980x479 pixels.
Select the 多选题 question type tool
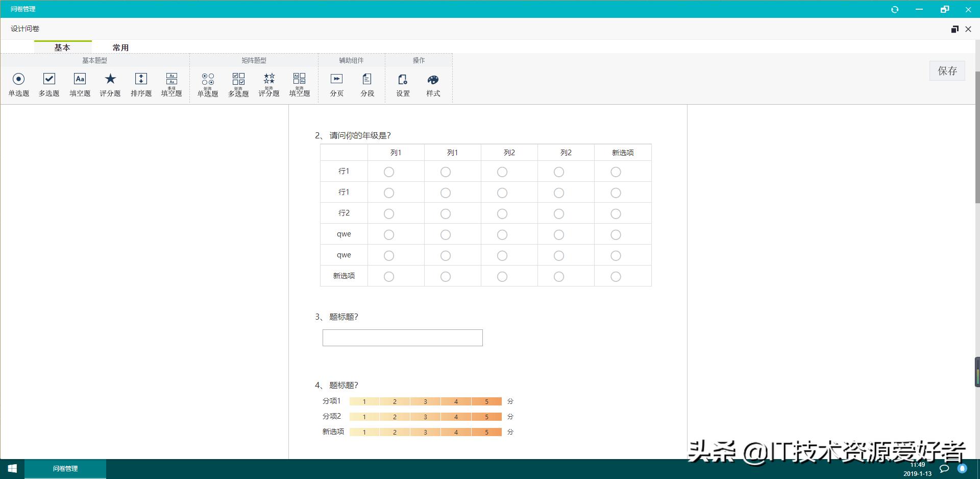49,84
